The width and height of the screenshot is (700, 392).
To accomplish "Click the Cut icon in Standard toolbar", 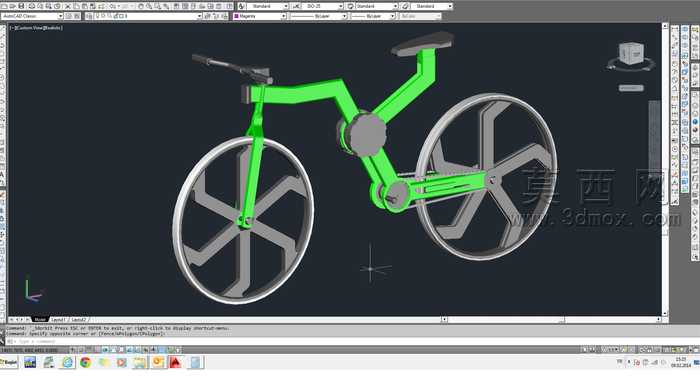I will tap(68, 6).
